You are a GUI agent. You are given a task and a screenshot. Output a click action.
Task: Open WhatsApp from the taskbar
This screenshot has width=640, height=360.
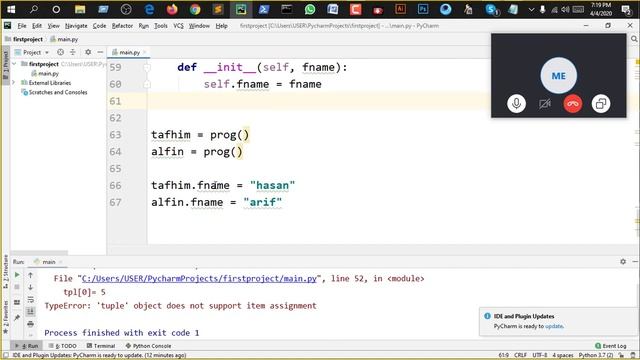click(310, 9)
